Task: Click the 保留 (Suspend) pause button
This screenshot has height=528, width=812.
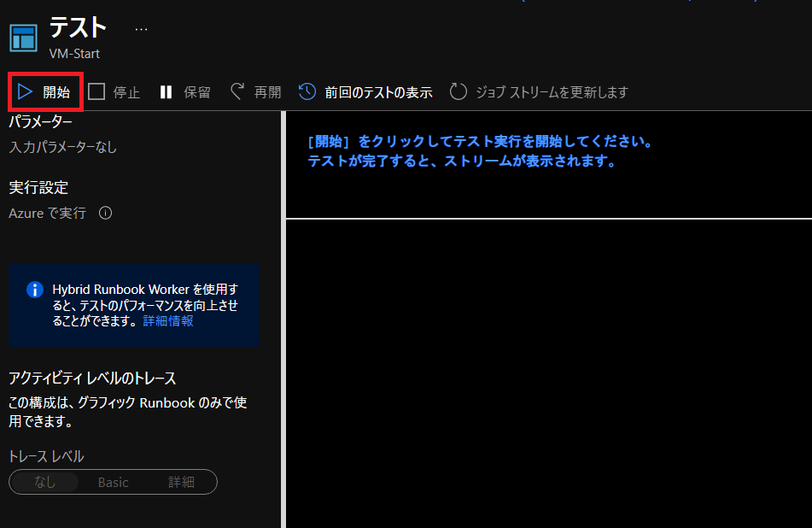Action: [185, 92]
